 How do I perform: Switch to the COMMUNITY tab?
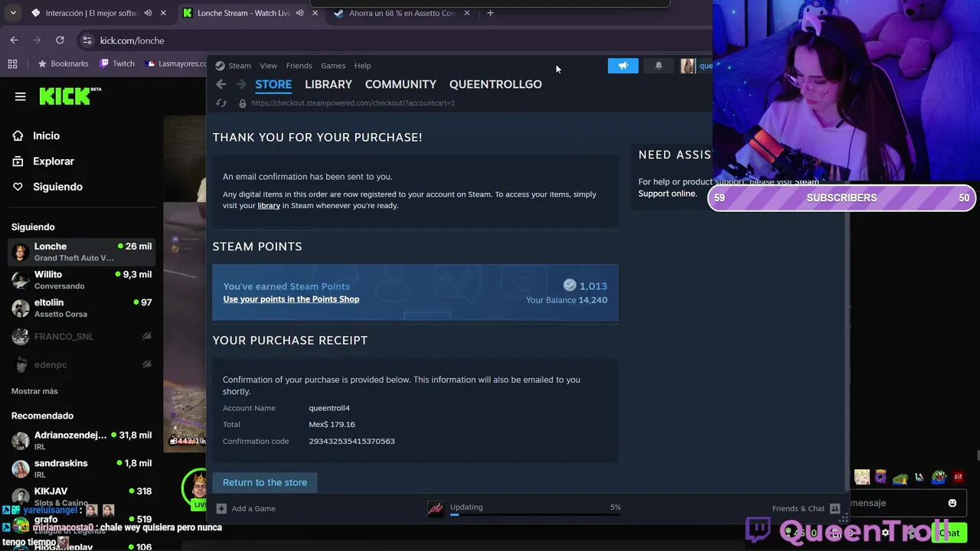[400, 84]
